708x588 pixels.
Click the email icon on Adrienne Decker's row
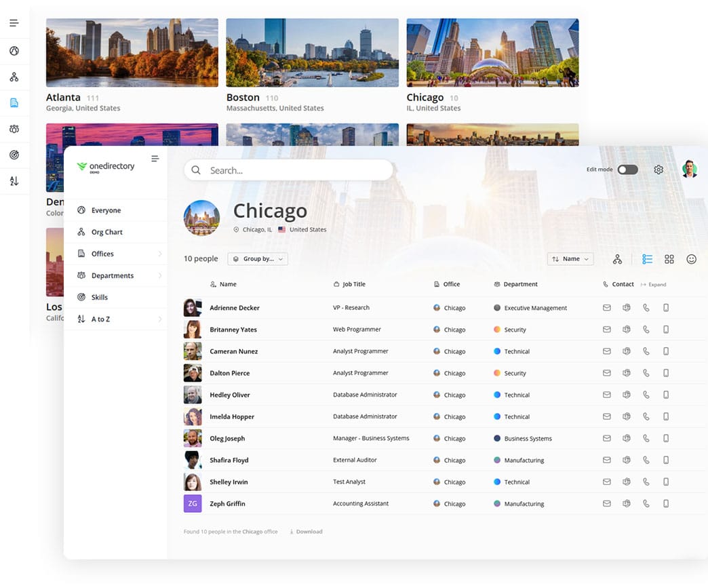click(606, 307)
